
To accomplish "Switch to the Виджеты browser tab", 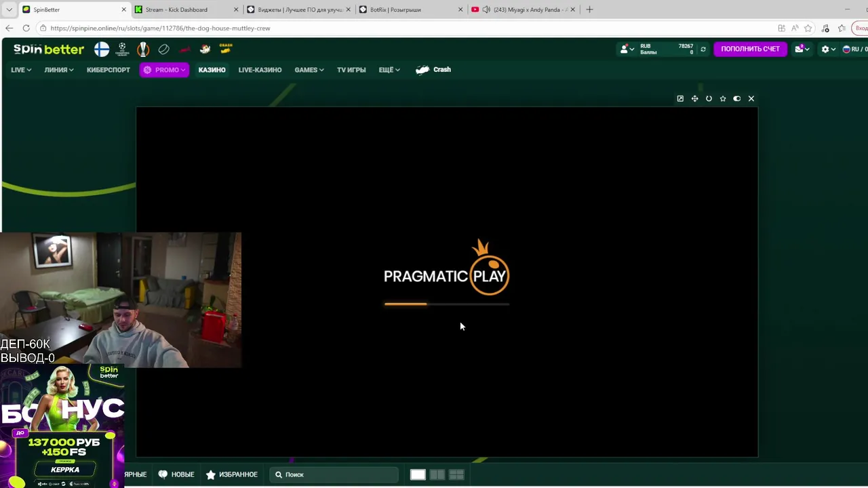I will pyautogui.click(x=298, y=9).
